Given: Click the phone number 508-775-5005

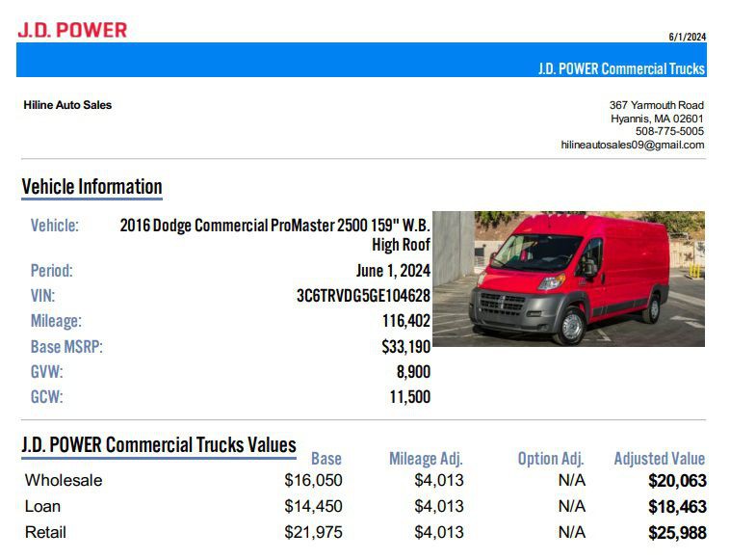Looking at the screenshot, I should [669, 131].
